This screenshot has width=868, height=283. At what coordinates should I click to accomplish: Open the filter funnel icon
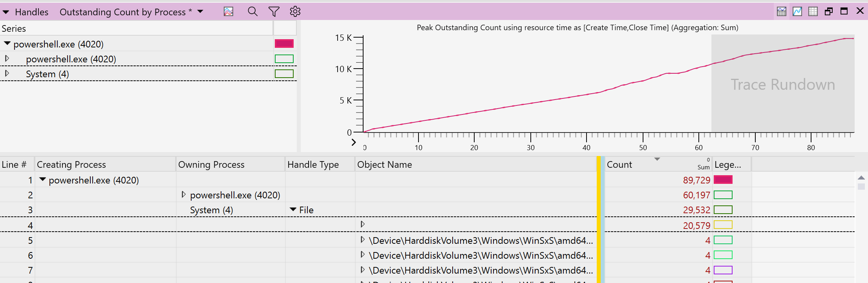click(274, 12)
